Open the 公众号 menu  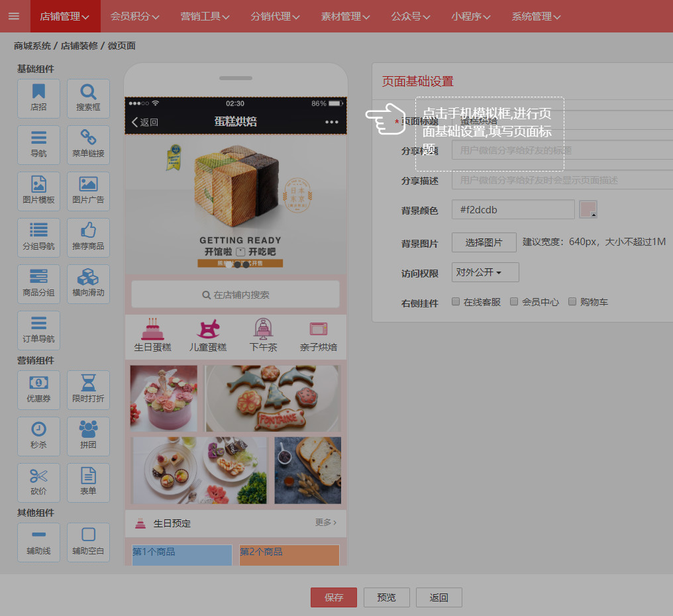(411, 16)
